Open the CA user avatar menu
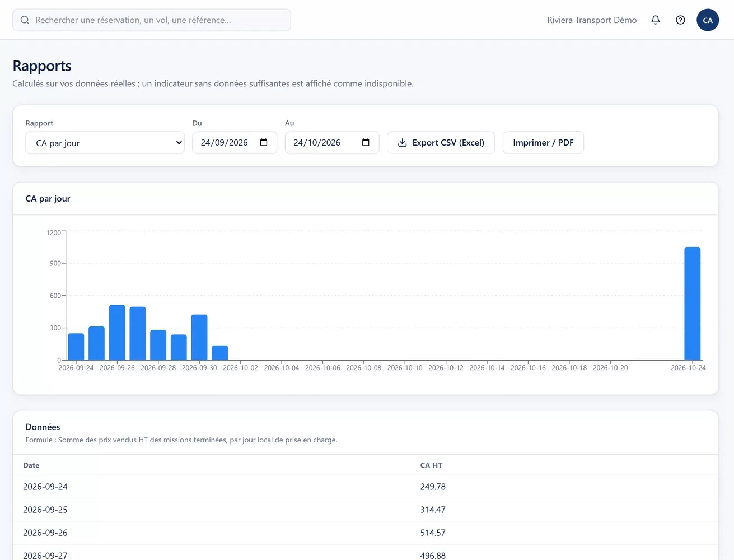This screenshot has width=734, height=560. [708, 20]
